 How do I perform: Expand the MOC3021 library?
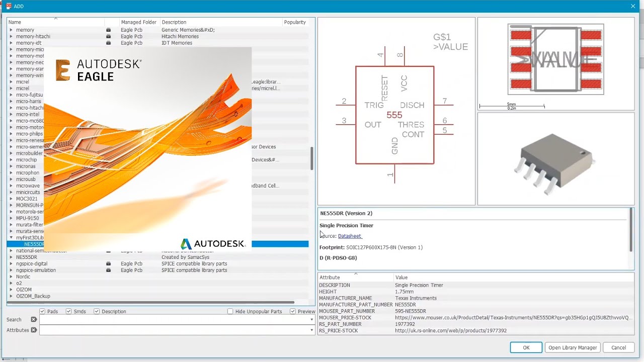pyautogui.click(x=11, y=199)
